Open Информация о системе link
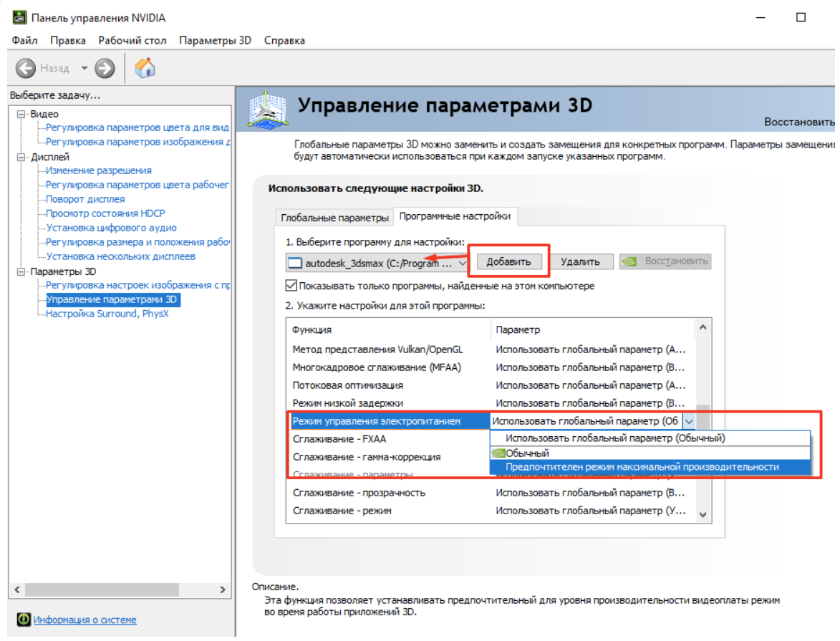 tap(85, 620)
